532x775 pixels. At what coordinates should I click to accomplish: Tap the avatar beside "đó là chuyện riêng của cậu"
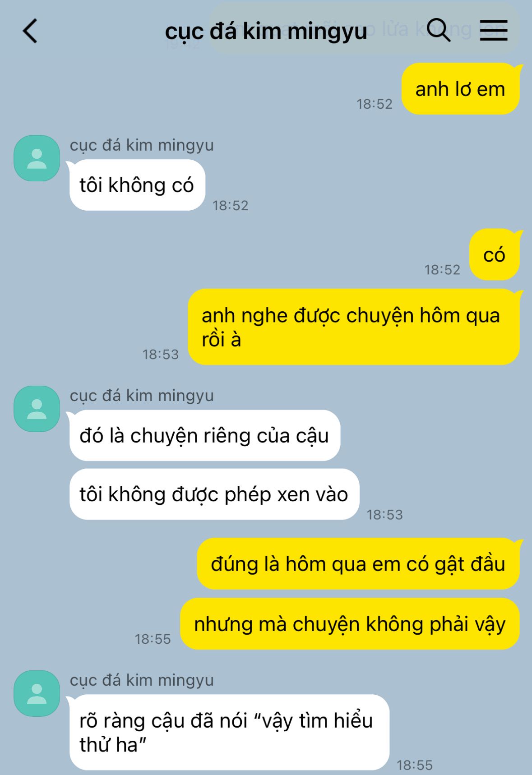pos(37,409)
